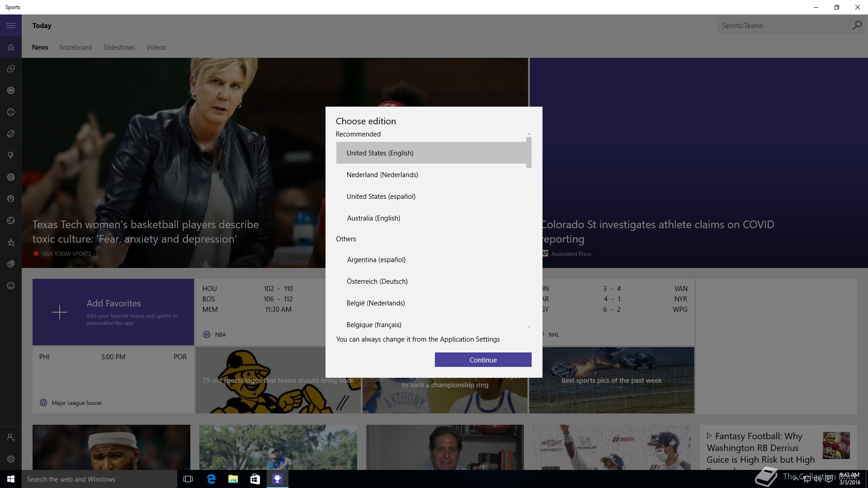Open the 75 old sports logos story
868x488 pixels.
tap(278, 380)
